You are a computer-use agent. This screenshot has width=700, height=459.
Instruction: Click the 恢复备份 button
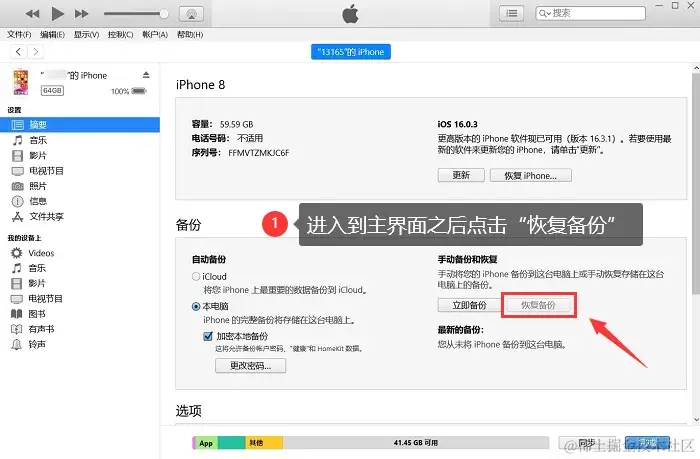538,305
